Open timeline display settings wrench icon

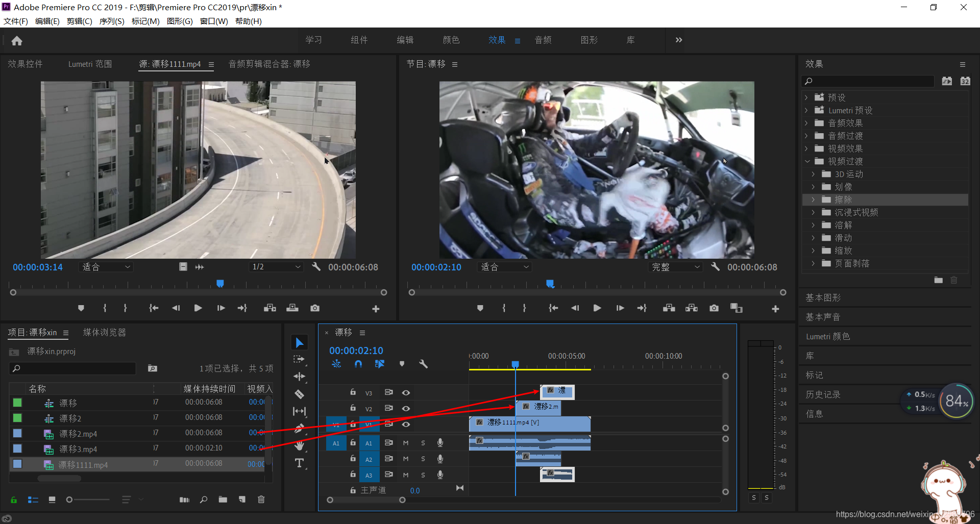coord(423,364)
